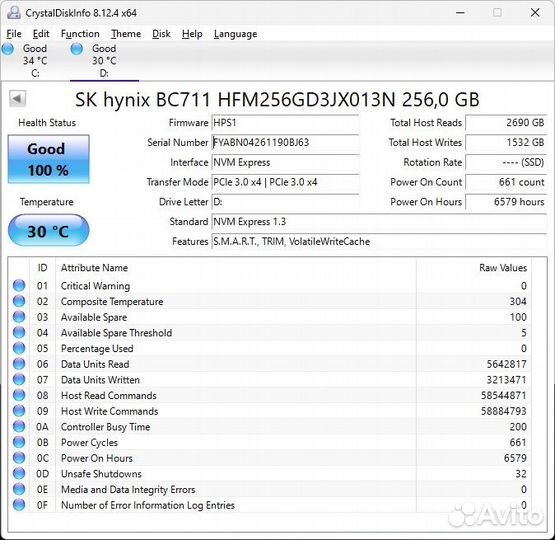Open the Function menu

coord(80,34)
